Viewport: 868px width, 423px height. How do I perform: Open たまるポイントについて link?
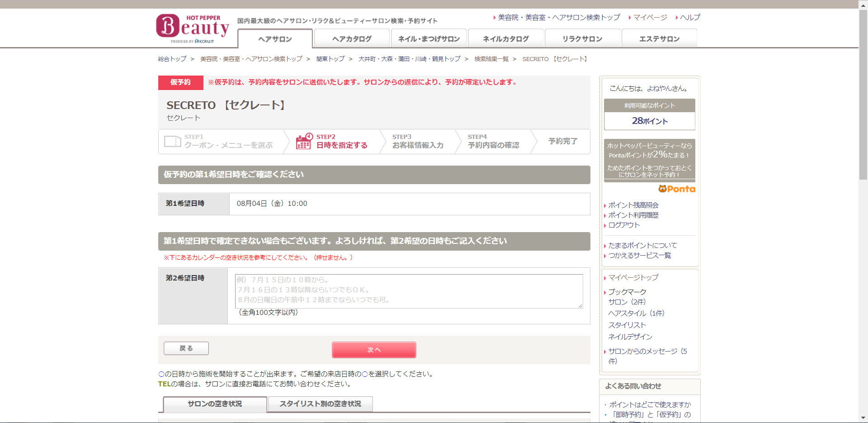pyautogui.click(x=642, y=245)
